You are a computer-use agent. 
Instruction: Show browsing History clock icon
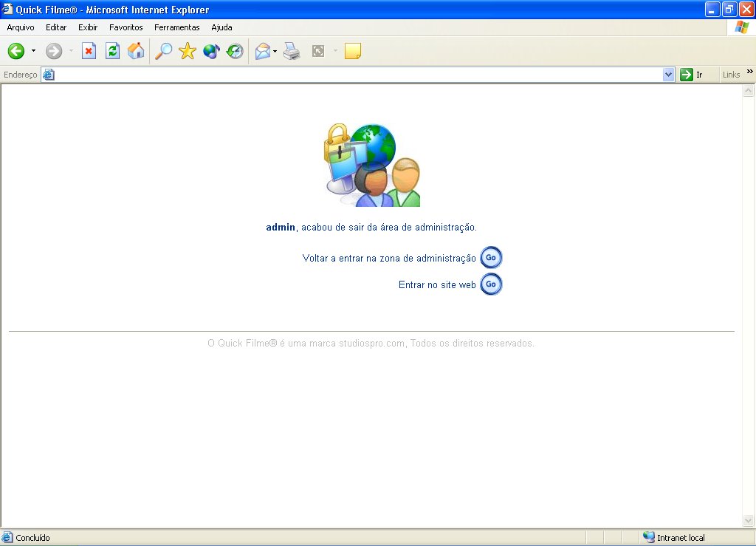[x=235, y=51]
